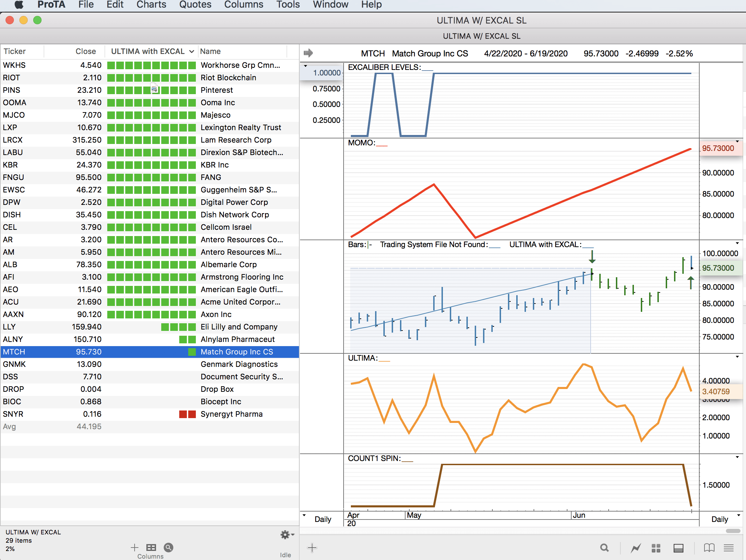Image resolution: width=746 pixels, height=560 pixels.
Task: Click the line chart style icon
Action: tap(636, 548)
